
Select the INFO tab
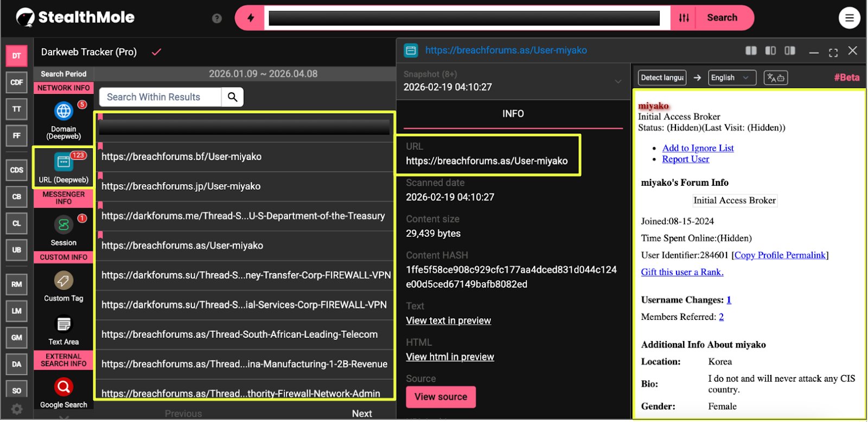tap(513, 114)
